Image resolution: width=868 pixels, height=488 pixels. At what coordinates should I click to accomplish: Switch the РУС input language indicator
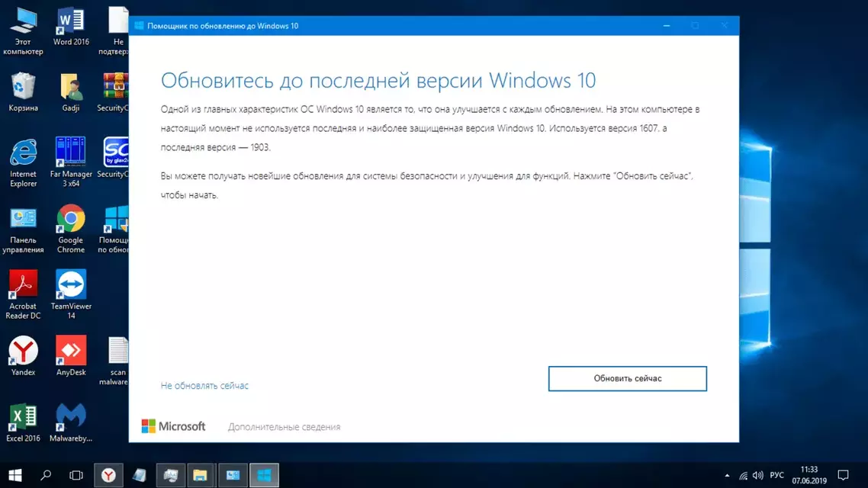click(776, 475)
